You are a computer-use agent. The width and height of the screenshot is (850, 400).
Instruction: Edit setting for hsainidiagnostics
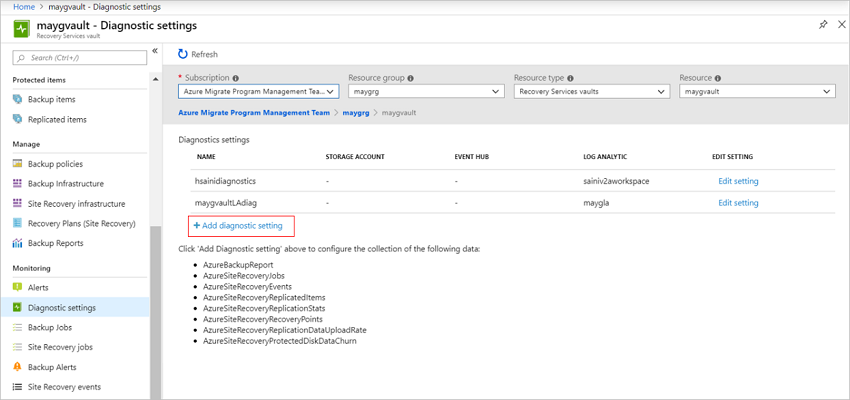[738, 181]
